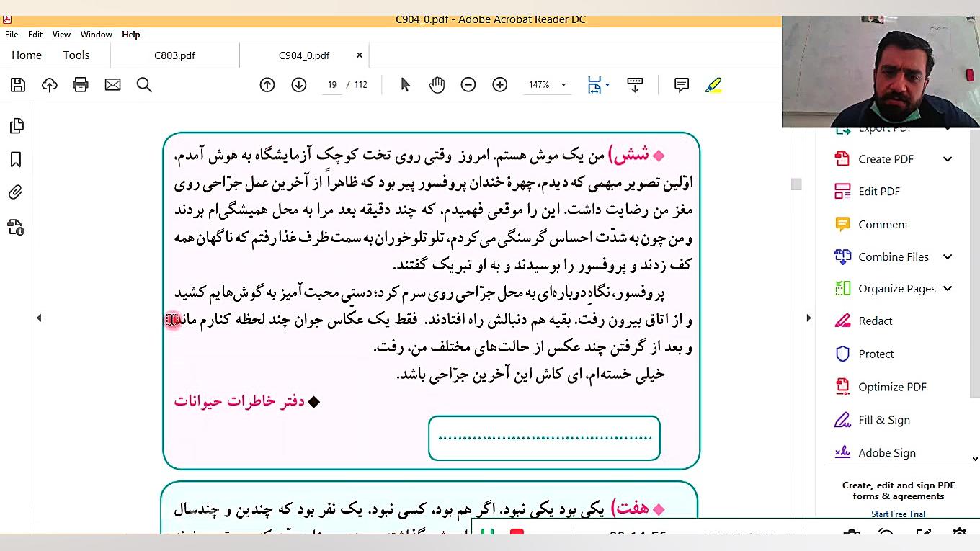The image size is (980, 551).
Task: Open the View menu
Action: 61,34
